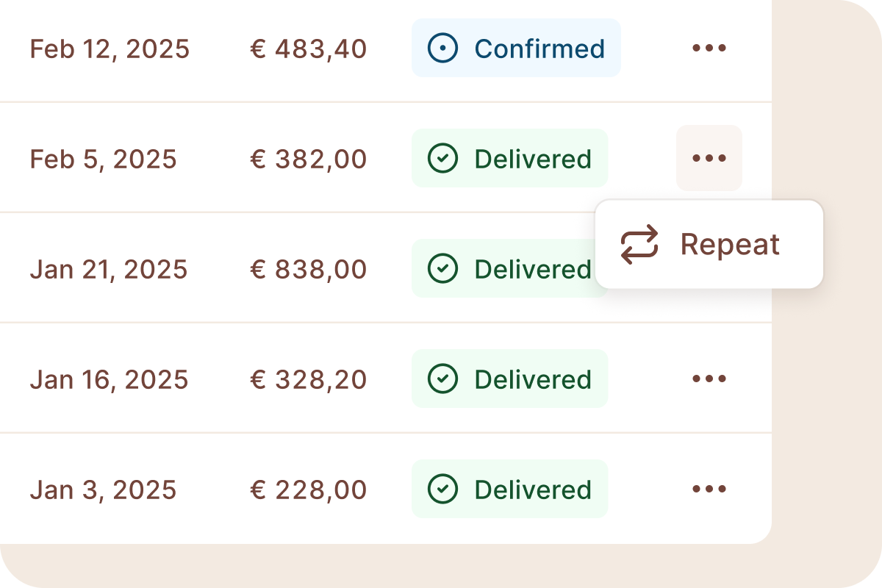Click the Delivered badge on Feb 5 row
Viewport: 882px width, 588px height.
click(509, 158)
